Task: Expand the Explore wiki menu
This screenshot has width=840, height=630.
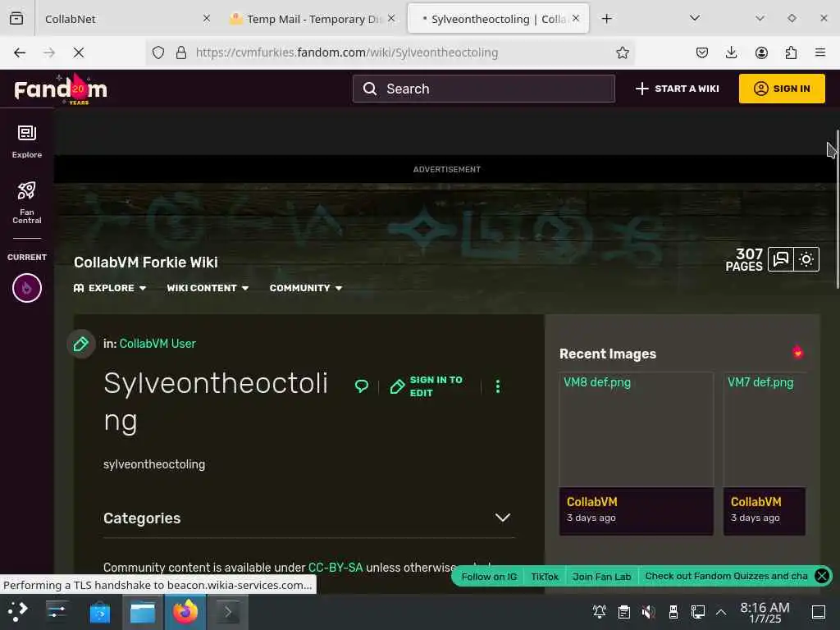Action: coord(110,288)
